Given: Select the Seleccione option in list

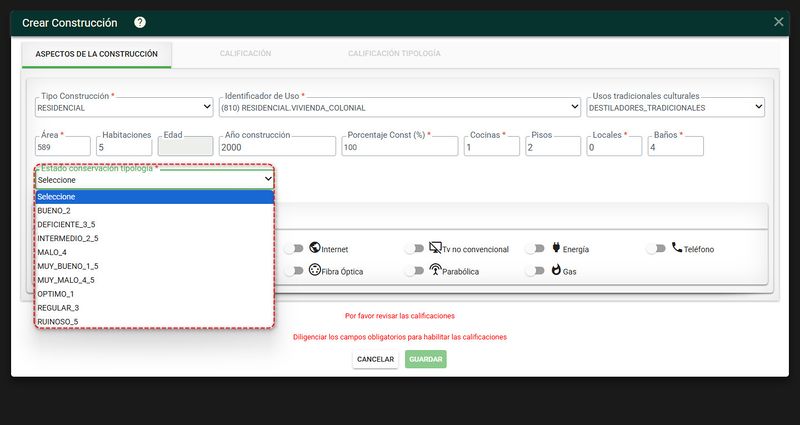Looking at the screenshot, I should [x=155, y=197].
